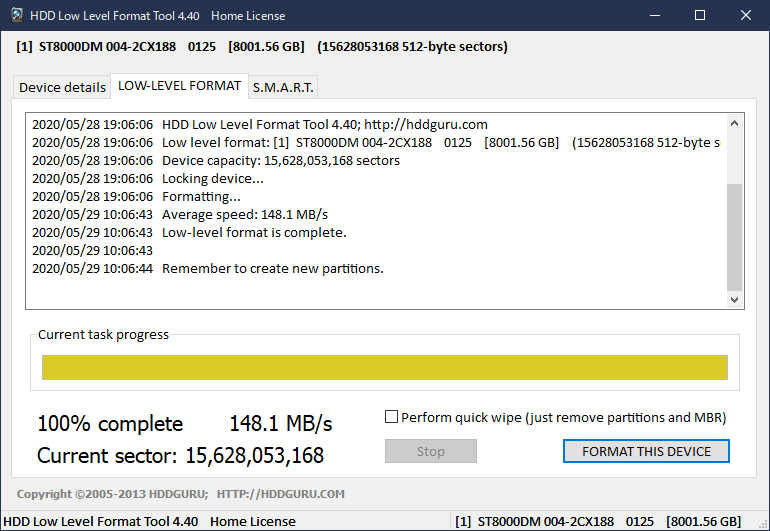Click the first log line with http://hddguru.com
The image size is (770, 531).
point(260,124)
